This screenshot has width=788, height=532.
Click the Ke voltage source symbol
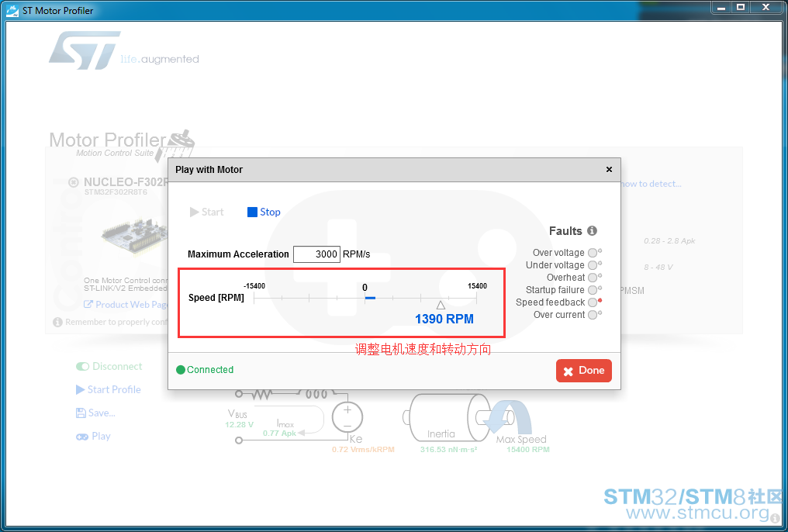point(347,417)
